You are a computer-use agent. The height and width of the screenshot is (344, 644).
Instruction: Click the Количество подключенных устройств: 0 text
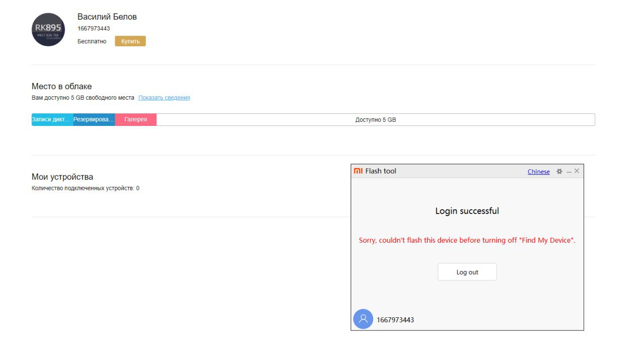click(x=86, y=188)
